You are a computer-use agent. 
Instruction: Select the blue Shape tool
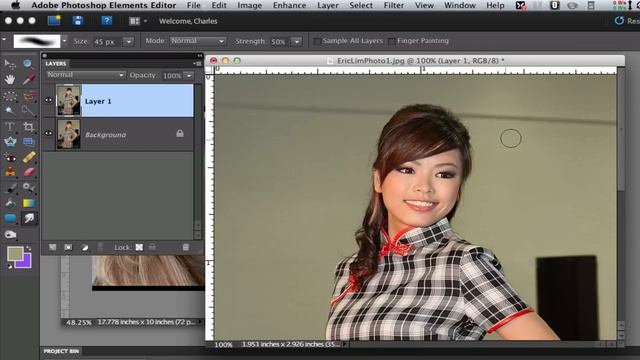[x=10, y=218]
